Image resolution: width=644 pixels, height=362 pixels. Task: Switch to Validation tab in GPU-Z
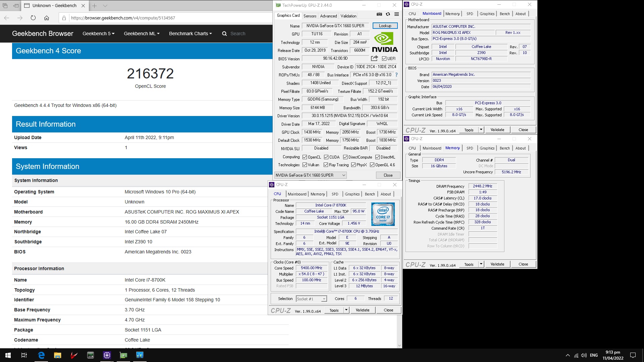(x=348, y=16)
